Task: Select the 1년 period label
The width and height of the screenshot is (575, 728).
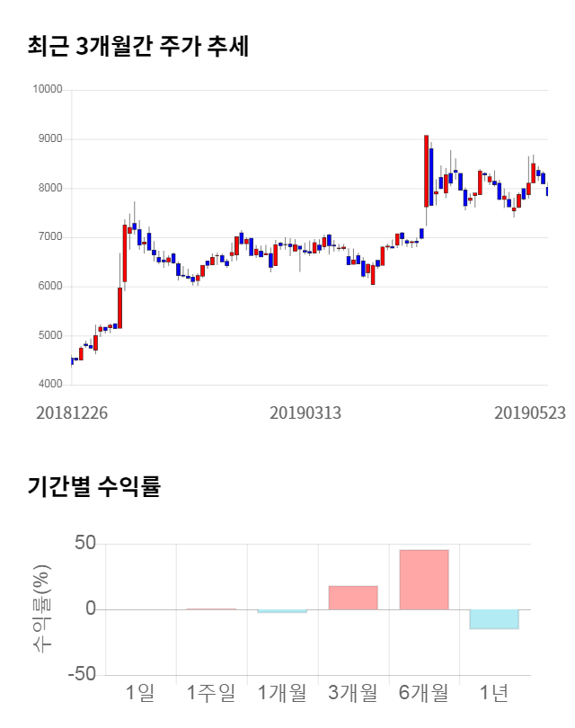Action: [495, 693]
